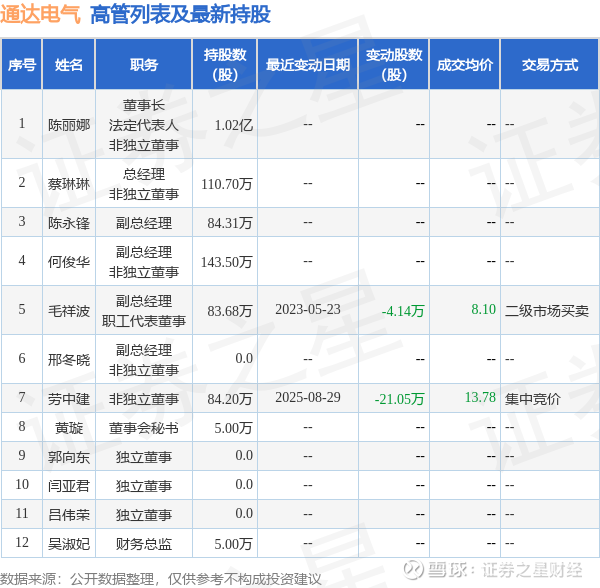The width and height of the screenshot is (600, 588).
Task: Click the 二级市场买卖 transaction type
Action: [547, 311]
